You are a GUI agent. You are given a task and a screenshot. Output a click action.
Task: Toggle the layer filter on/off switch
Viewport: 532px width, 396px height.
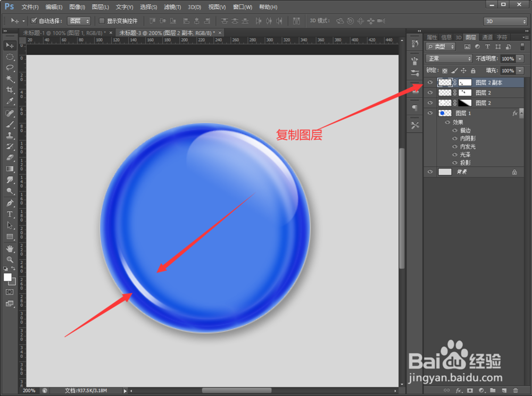[x=522, y=46]
